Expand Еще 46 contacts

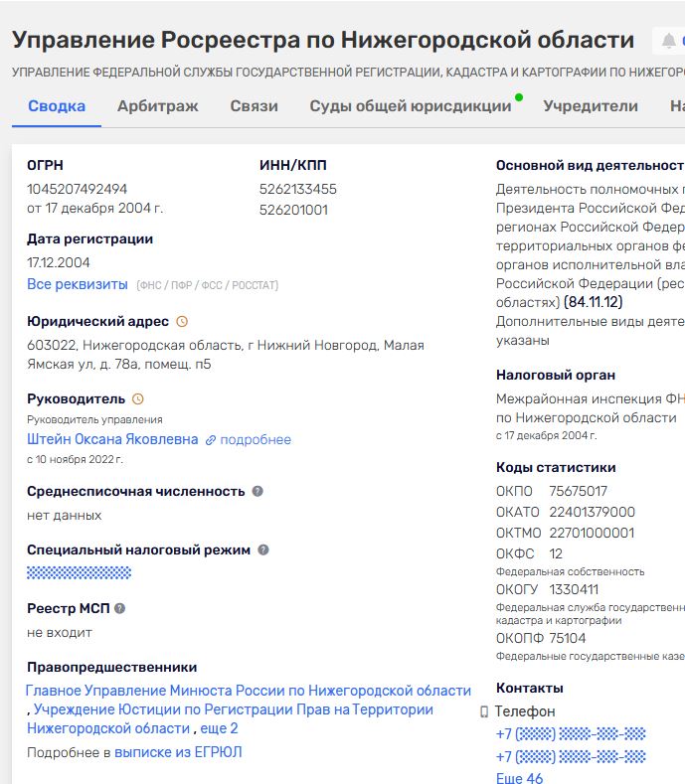click(519, 778)
